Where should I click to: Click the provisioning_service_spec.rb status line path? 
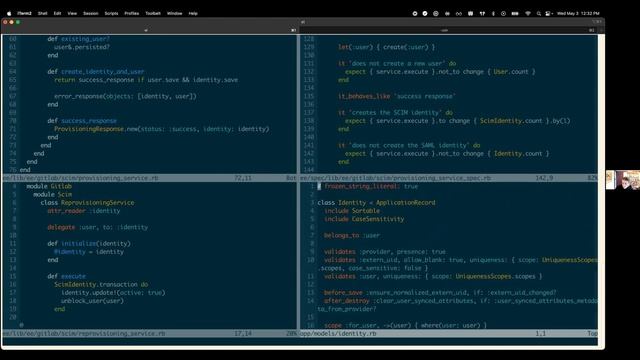pyautogui.click(x=396, y=178)
